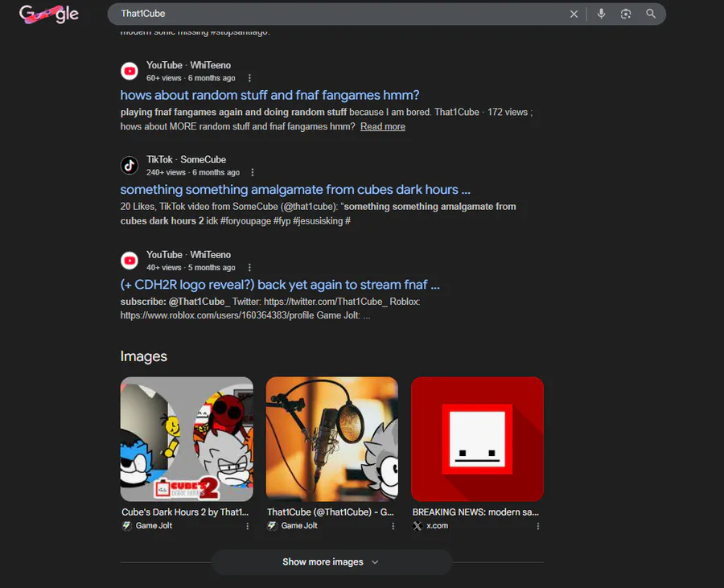Click "TikTok · SomeCube" source text

[186, 160]
